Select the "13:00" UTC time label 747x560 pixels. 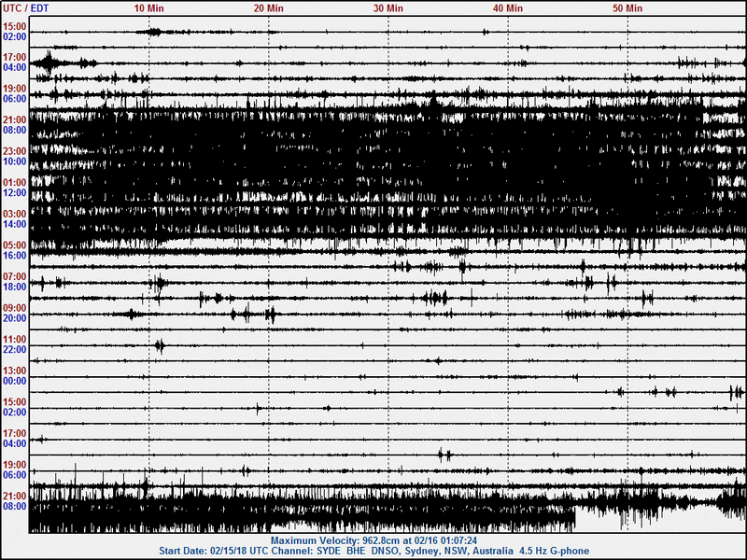pyautogui.click(x=15, y=371)
